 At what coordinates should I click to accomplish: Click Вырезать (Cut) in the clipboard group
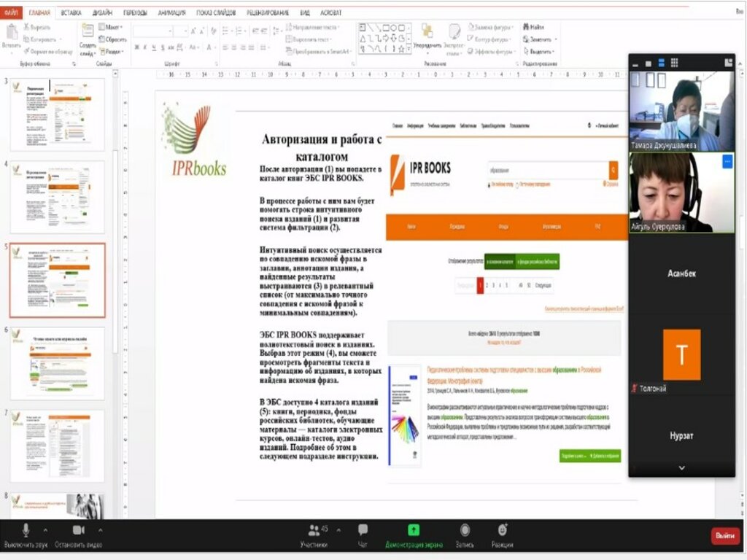37,27
